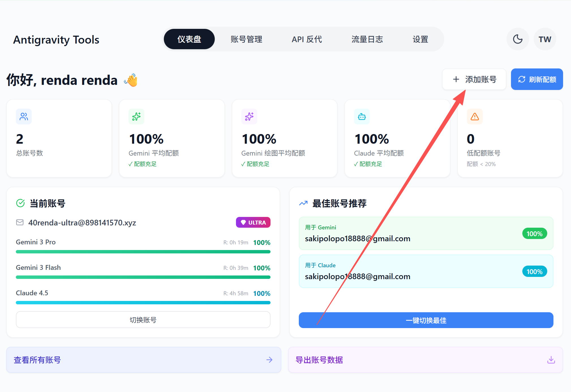Click the orange low-quota warning icon
Viewport: 571px width, 392px height.
click(475, 117)
